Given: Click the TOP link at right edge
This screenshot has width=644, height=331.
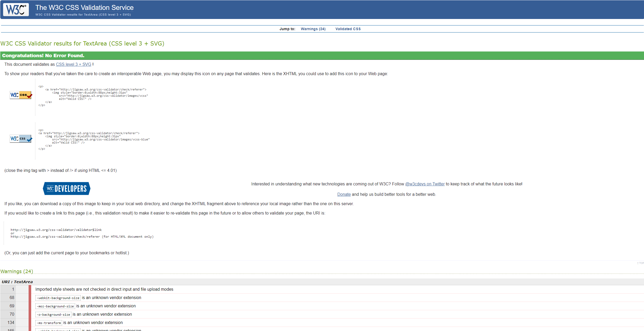Looking at the screenshot, I should (641, 263).
